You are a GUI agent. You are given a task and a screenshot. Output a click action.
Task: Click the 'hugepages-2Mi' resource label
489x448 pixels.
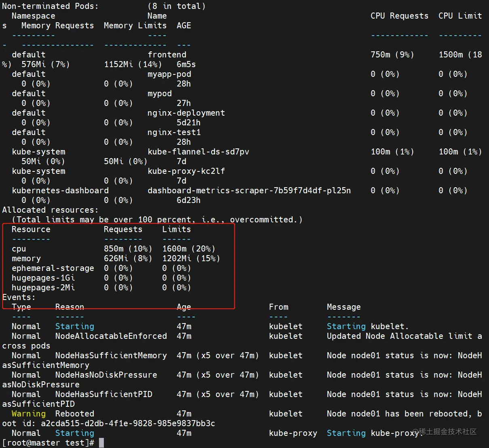[x=43, y=288]
